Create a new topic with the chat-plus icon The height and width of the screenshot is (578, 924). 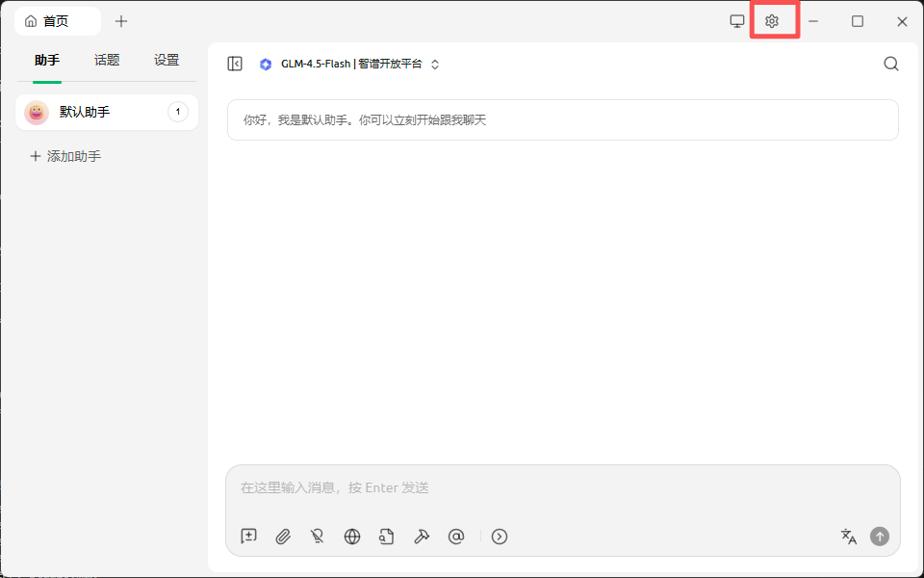coord(247,537)
